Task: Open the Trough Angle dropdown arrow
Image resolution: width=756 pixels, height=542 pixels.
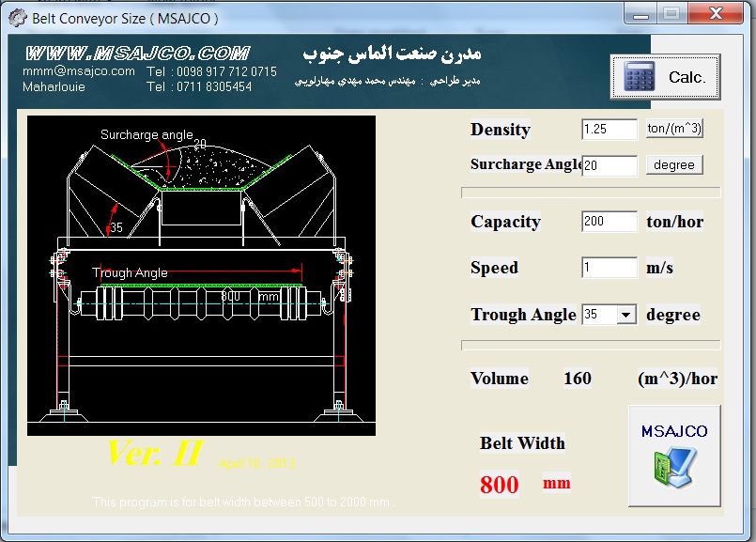Action: pos(626,315)
